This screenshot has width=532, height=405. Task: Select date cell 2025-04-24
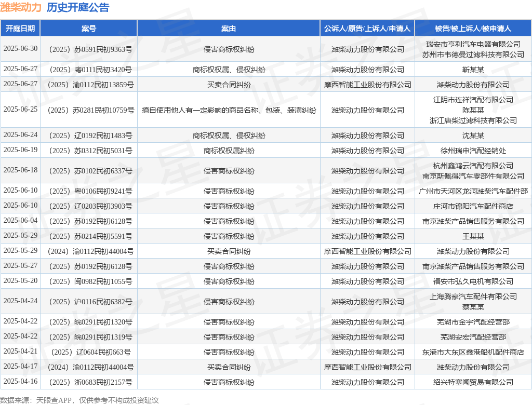click(x=20, y=301)
